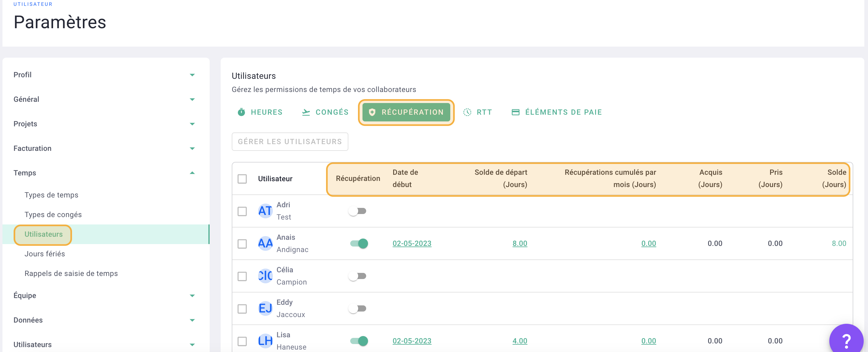Enable récupération toggle for Célia Campion

pos(358,276)
